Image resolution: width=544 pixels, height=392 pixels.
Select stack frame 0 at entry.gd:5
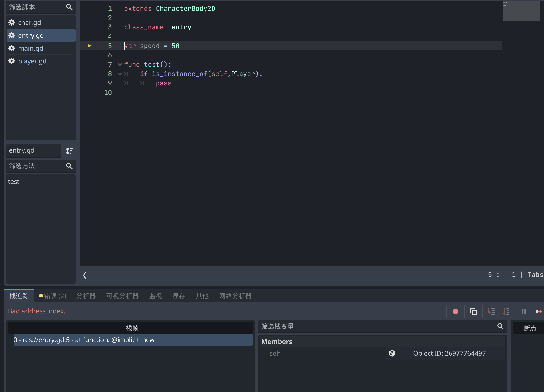[132, 340]
